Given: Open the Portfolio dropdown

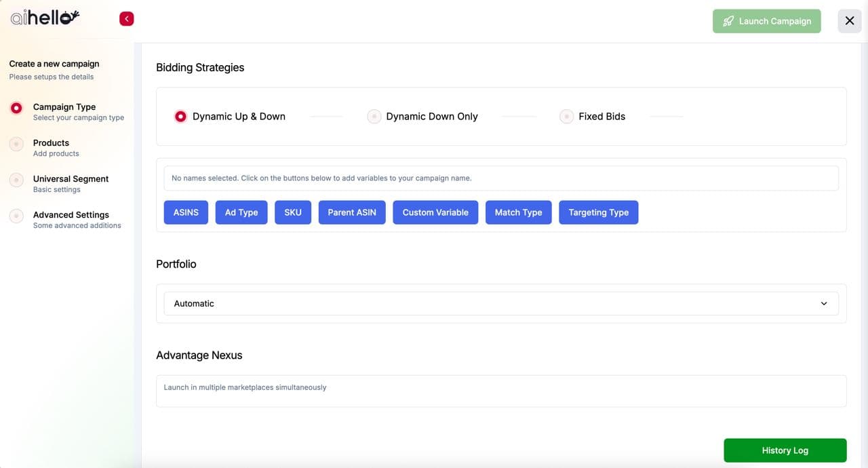Looking at the screenshot, I should 500,303.
